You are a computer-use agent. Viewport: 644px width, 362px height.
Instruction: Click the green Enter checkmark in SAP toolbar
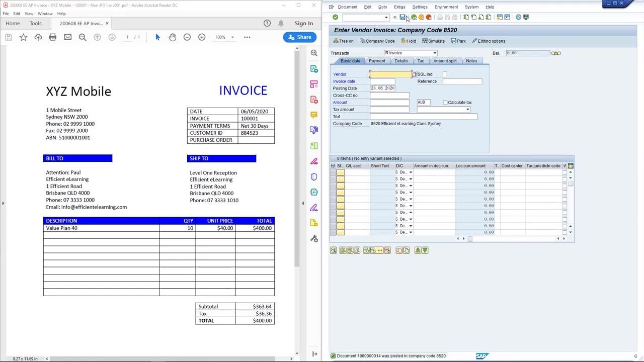pos(336,17)
